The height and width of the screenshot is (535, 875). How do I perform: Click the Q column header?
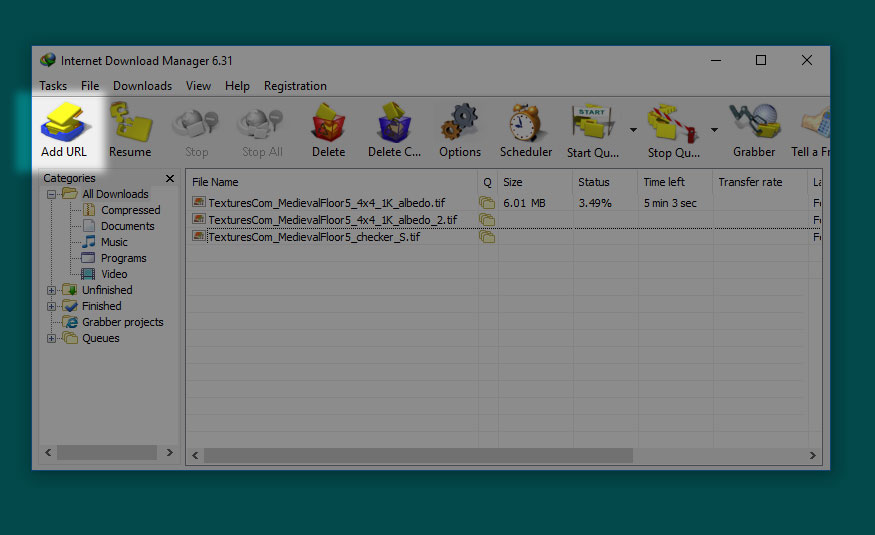point(487,182)
